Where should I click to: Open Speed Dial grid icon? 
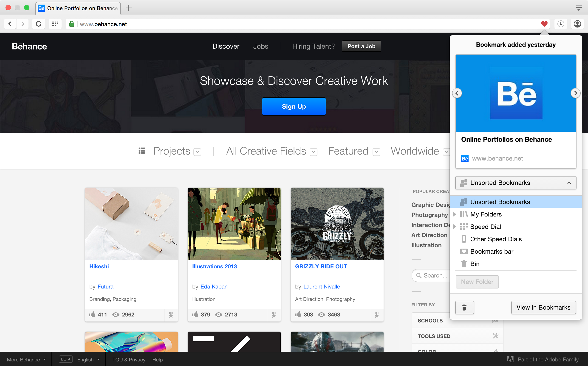point(55,24)
